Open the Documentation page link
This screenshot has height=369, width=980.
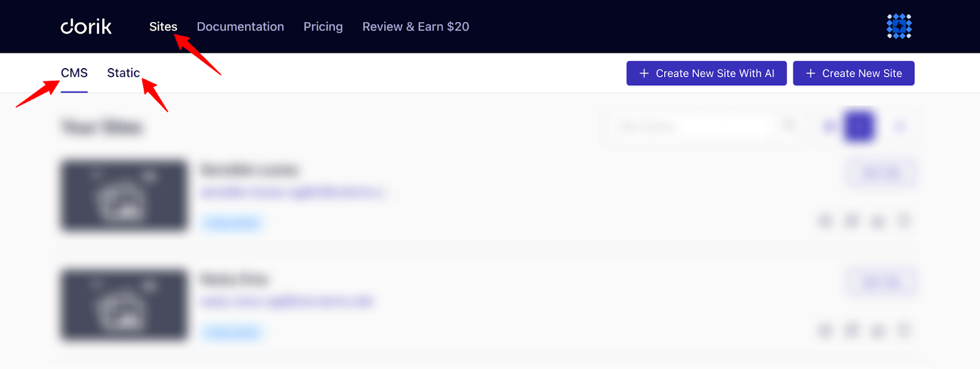[x=240, y=26]
